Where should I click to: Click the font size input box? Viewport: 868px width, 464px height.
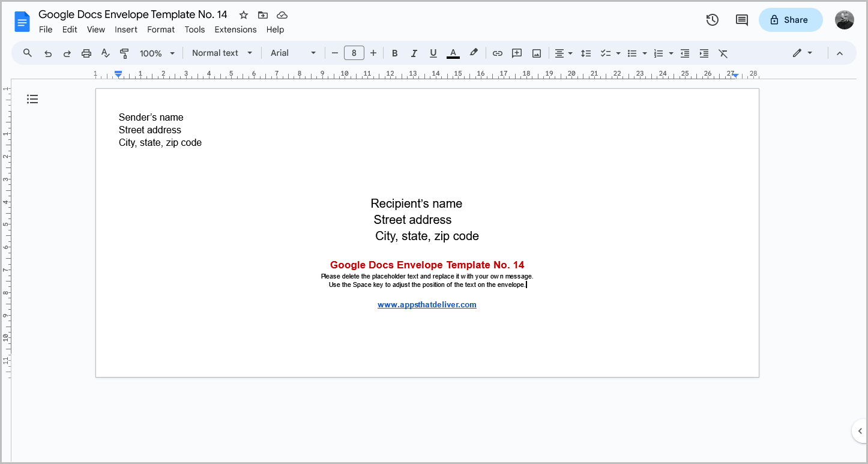coord(354,53)
